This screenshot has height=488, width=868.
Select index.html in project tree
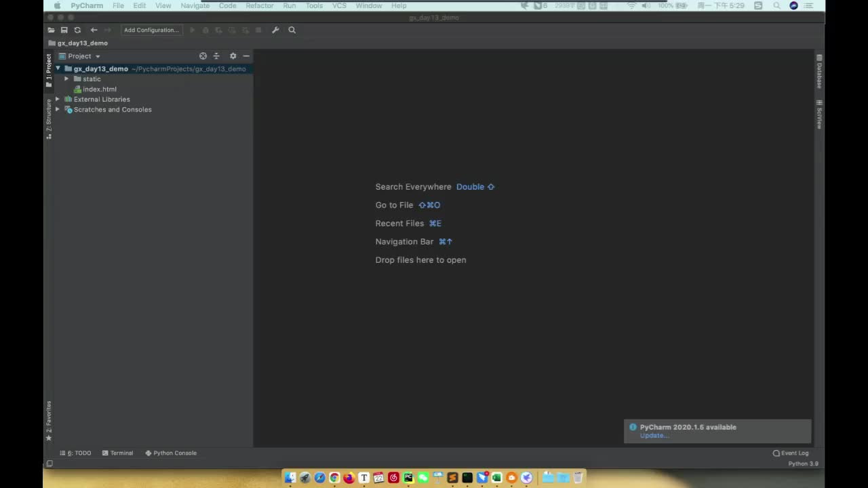tap(100, 89)
